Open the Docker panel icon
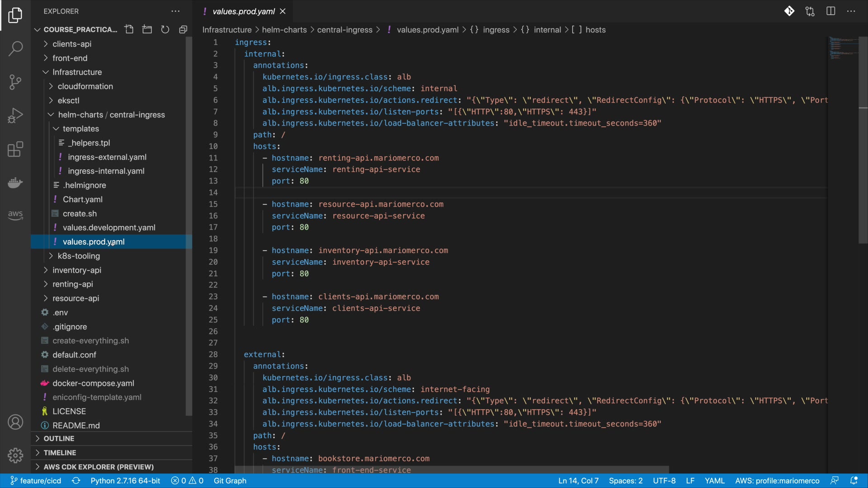868x488 pixels. [x=15, y=183]
